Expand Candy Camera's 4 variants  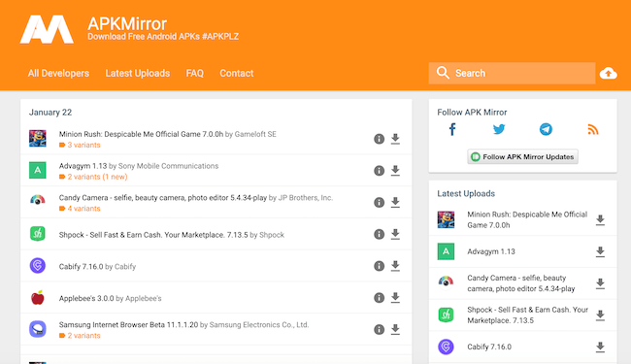[80, 209]
